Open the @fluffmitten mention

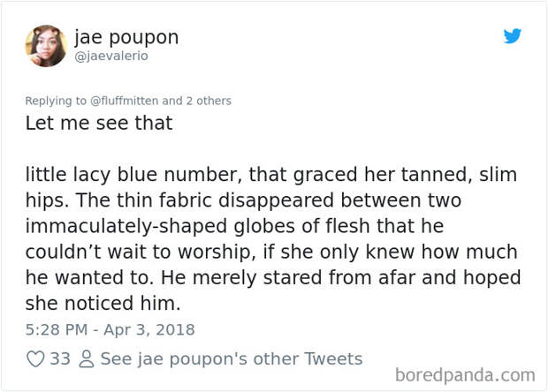click(124, 101)
